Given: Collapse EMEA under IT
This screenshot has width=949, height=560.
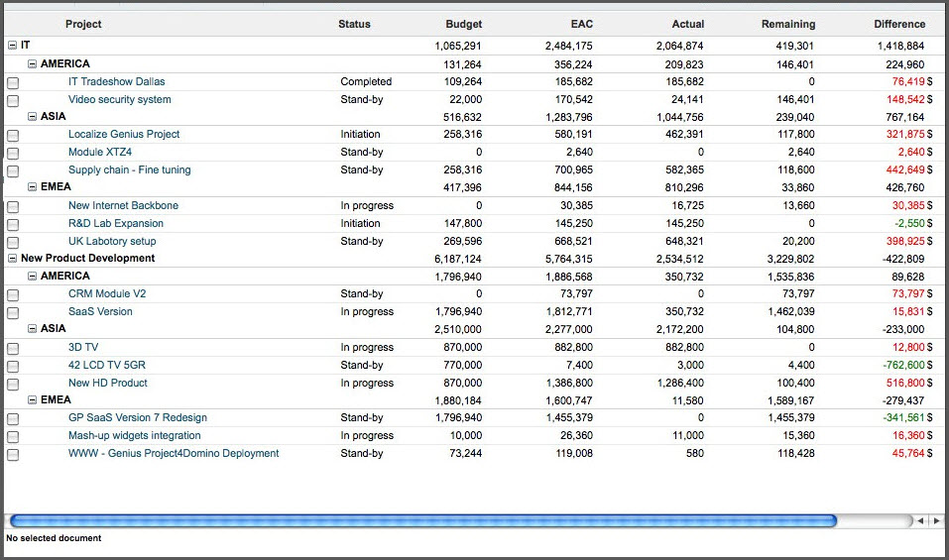Looking at the screenshot, I should coord(32,187).
